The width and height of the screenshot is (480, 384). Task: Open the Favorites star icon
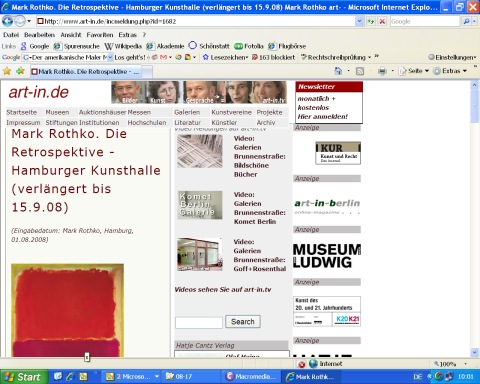(x=7, y=71)
